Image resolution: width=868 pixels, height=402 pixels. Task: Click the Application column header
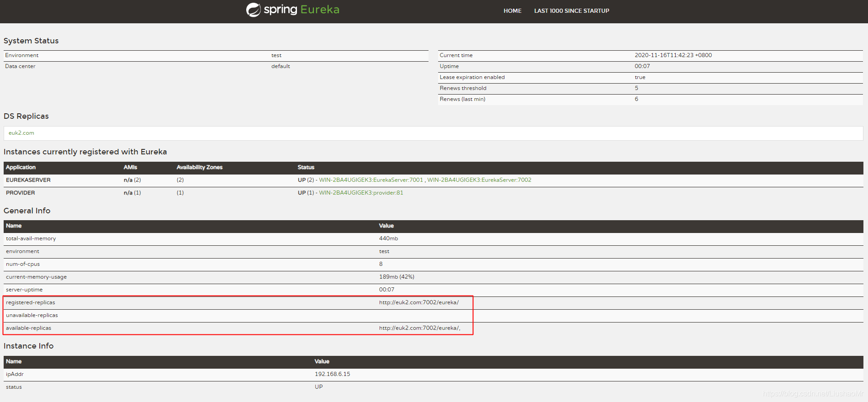pyautogui.click(x=21, y=167)
